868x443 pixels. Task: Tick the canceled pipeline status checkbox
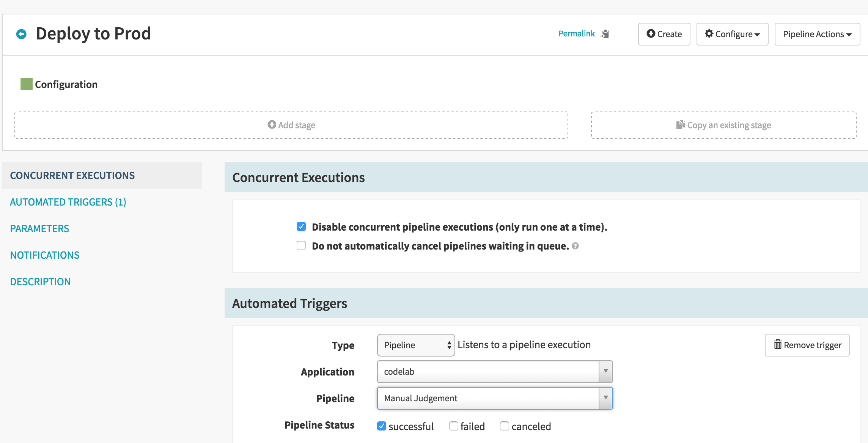tap(505, 426)
